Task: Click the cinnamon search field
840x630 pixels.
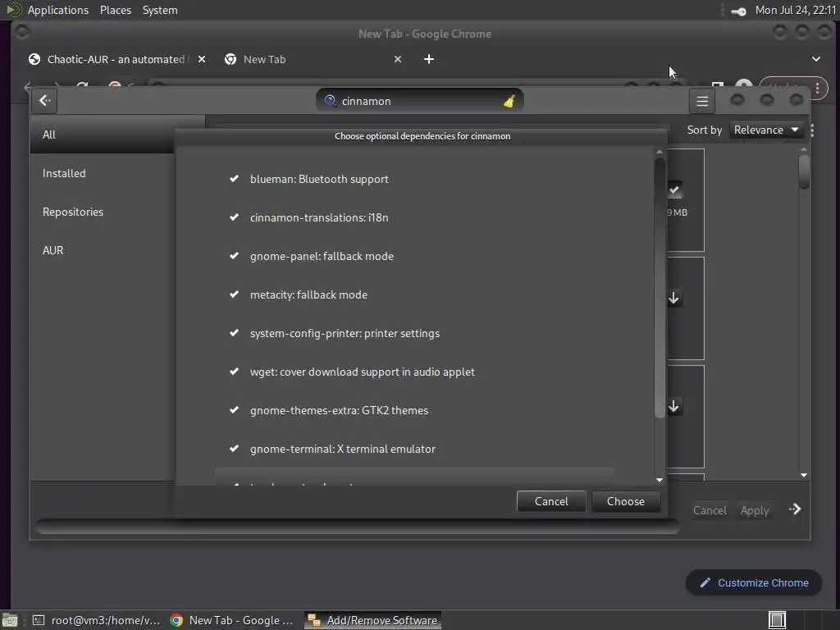Action: click(419, 101)
